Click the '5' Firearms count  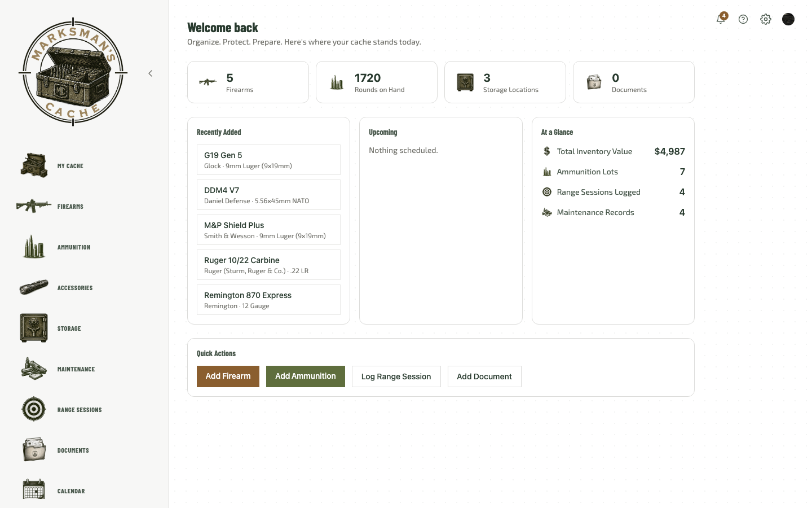[x=230, y=78]
